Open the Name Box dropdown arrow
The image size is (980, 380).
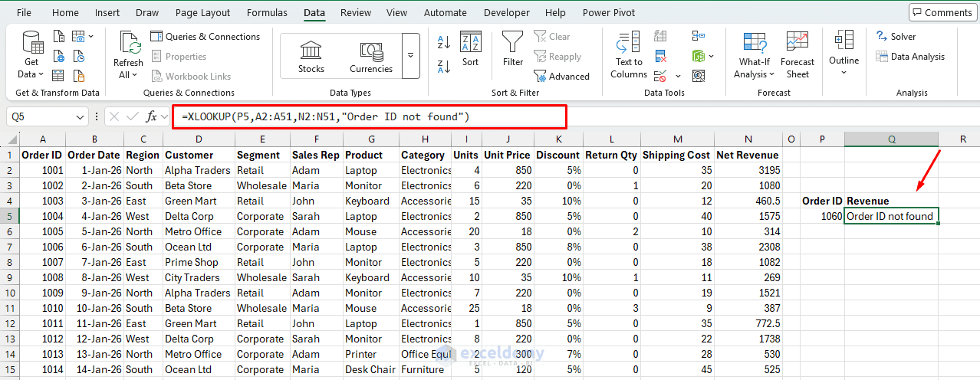(x=81, y=116)
